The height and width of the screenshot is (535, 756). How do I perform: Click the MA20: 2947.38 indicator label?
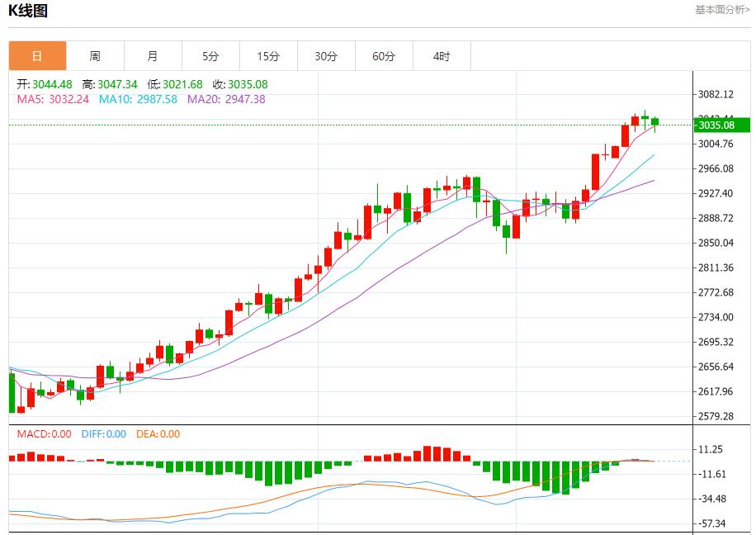pyautogui.click(x=226, y=99)
